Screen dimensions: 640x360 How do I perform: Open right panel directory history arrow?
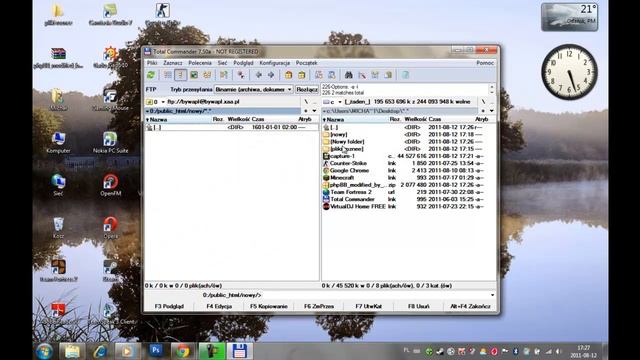[491, 111]
